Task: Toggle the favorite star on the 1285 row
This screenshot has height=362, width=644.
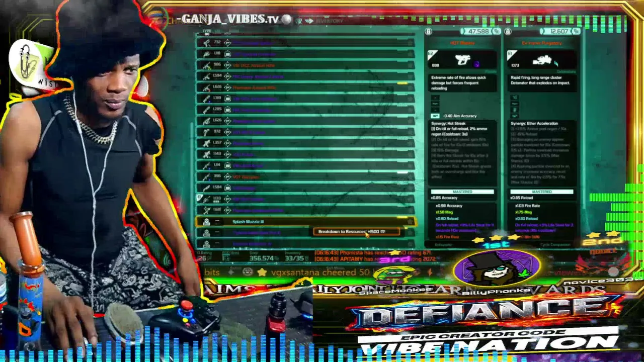Action: coord(411,110)
